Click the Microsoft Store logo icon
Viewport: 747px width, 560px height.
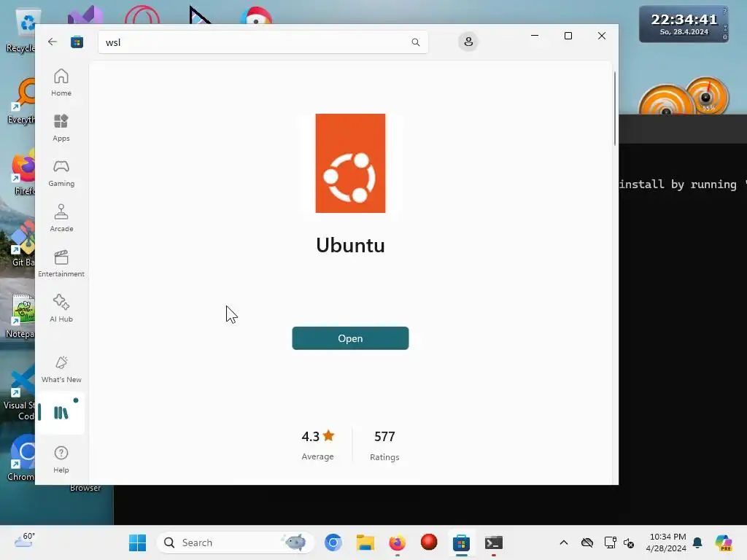coord(77,42)
